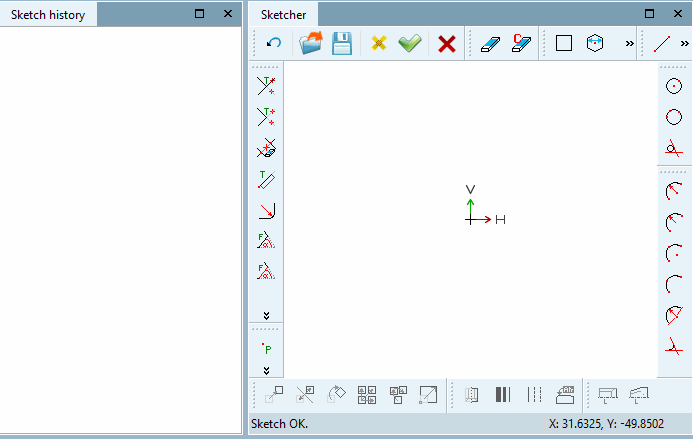Viewport: 693px width, 439px height.
Task: Select the Sketcher tab
Action: coord(283,15)
